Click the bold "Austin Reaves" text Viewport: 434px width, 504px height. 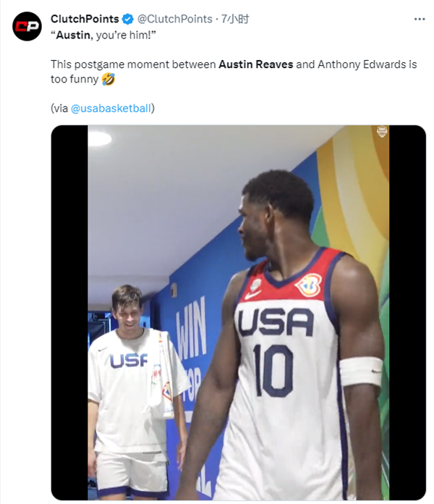click(x=255, y=64)
